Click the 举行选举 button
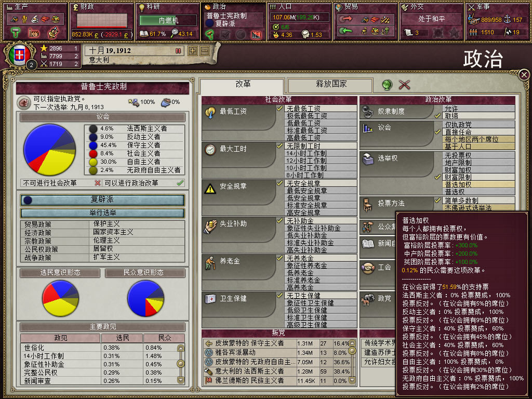This screenshot has width=532, height=399. 102,212
